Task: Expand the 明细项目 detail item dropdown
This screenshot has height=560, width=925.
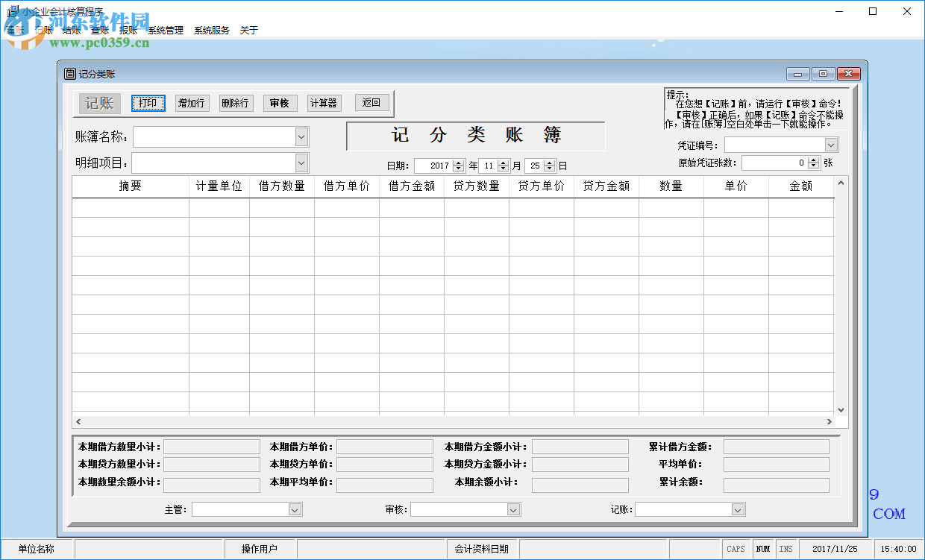Action: (x=301, y=163)
